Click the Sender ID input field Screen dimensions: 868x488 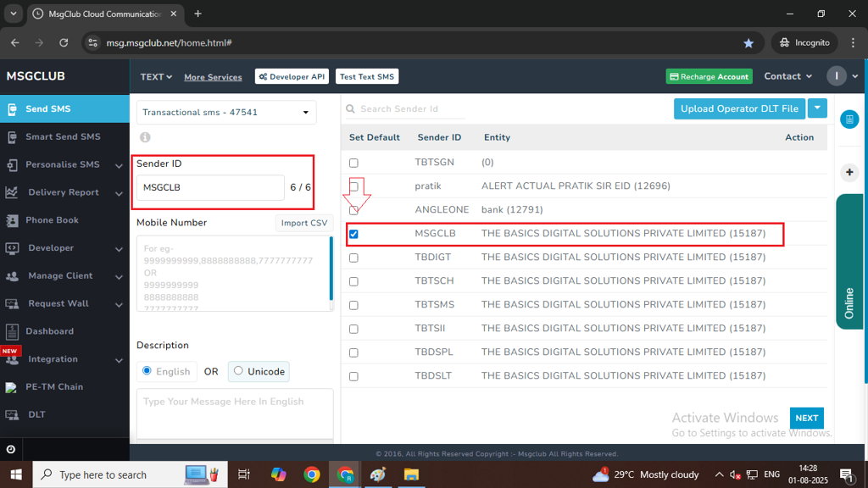[x=210, y=187]
